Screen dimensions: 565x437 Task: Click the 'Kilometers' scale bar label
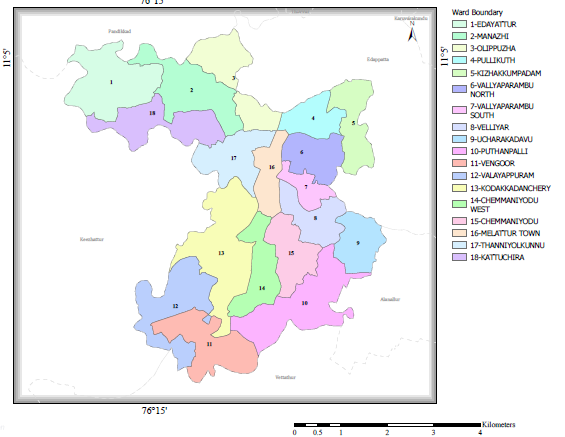coord(499,424)
